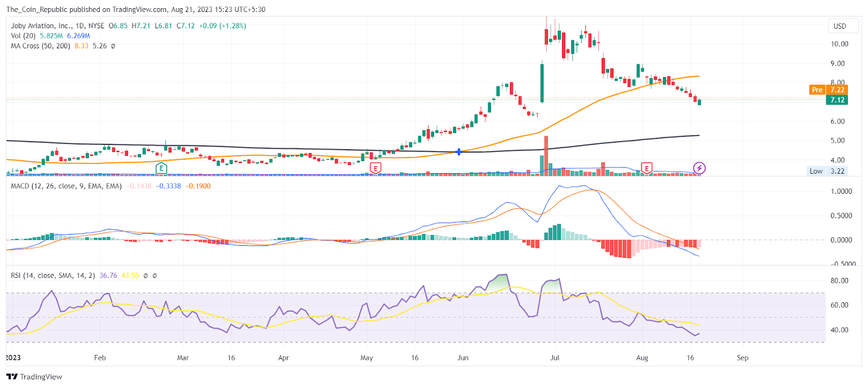Click the Mar label on time axis

pos(183,358)
